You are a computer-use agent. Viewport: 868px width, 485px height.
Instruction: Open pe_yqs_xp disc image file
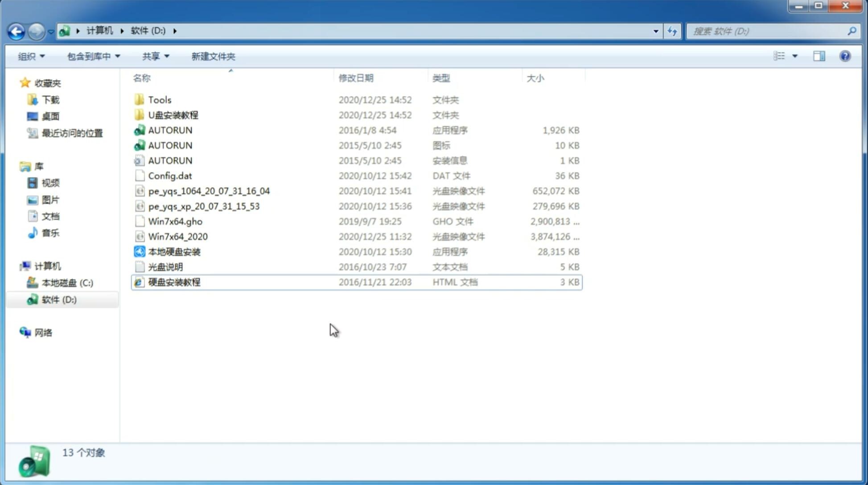pos(204,206)
